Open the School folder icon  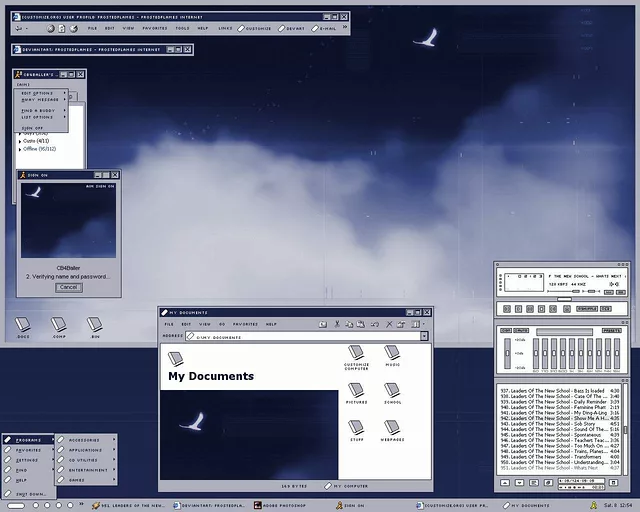pyautogui.click(x=392, y=391)
